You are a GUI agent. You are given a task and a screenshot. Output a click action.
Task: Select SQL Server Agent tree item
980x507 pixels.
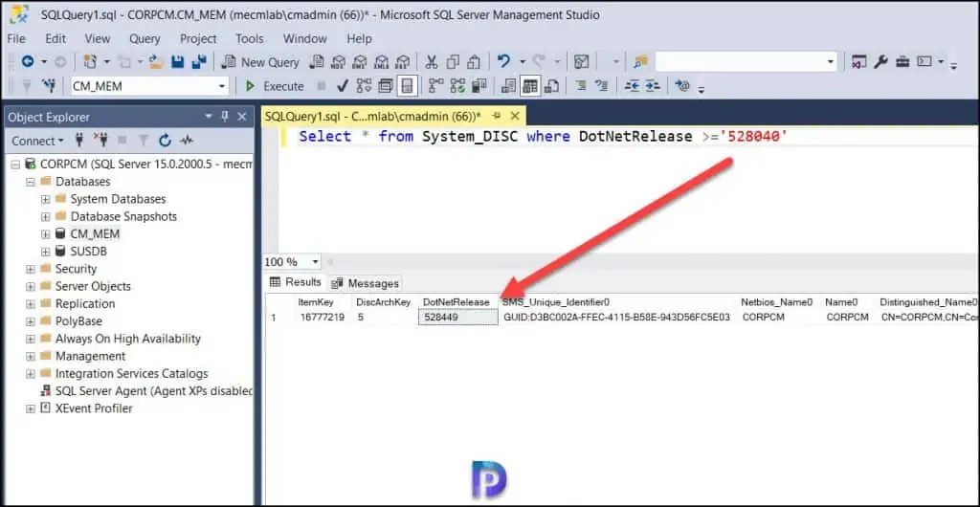[x=146, y=391]
